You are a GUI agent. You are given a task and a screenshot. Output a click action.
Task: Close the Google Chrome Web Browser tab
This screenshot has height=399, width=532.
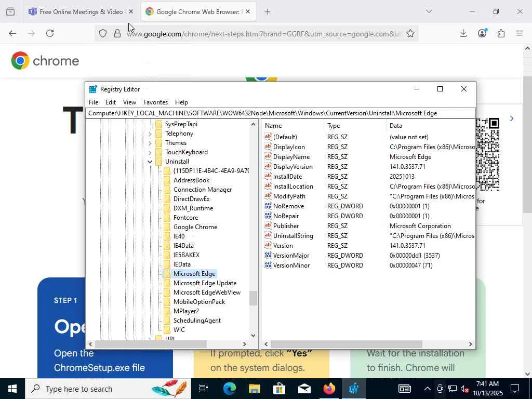[x=248, y=11]
